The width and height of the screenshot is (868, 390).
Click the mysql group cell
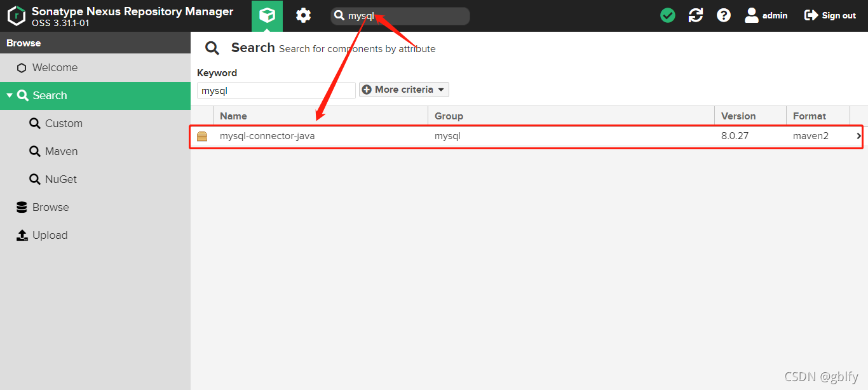(447, 136)
